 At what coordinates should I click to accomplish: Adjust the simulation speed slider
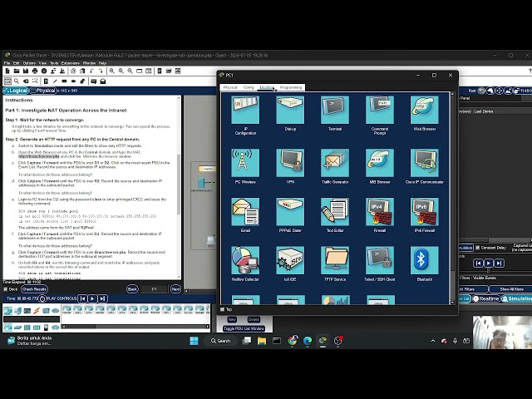click(x=488, y=271)
